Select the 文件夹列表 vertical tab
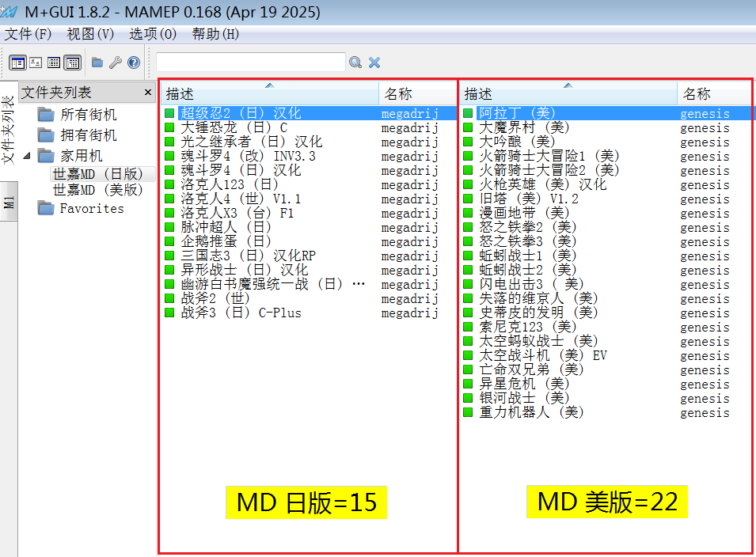This screenshot has height=557, width=756. (x=8, y=130)
